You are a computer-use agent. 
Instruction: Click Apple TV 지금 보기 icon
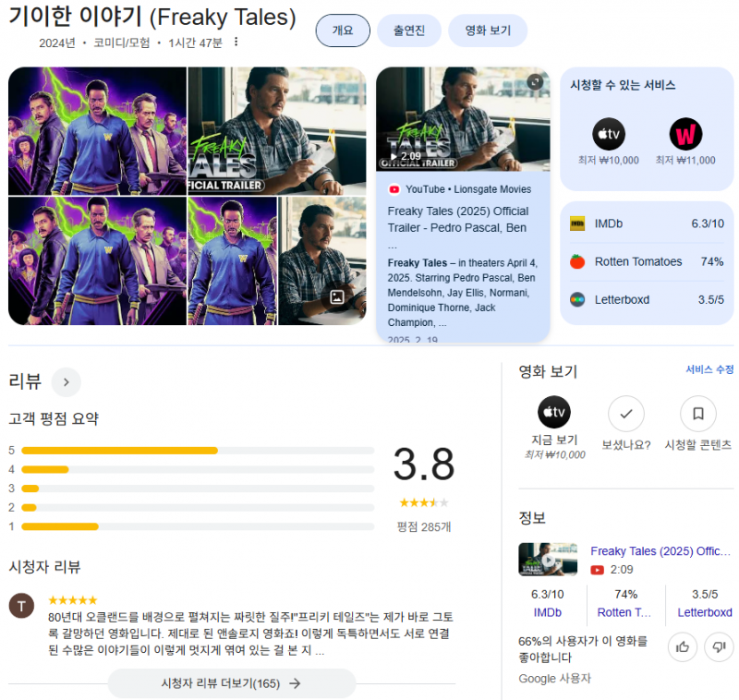pos(554,412)
